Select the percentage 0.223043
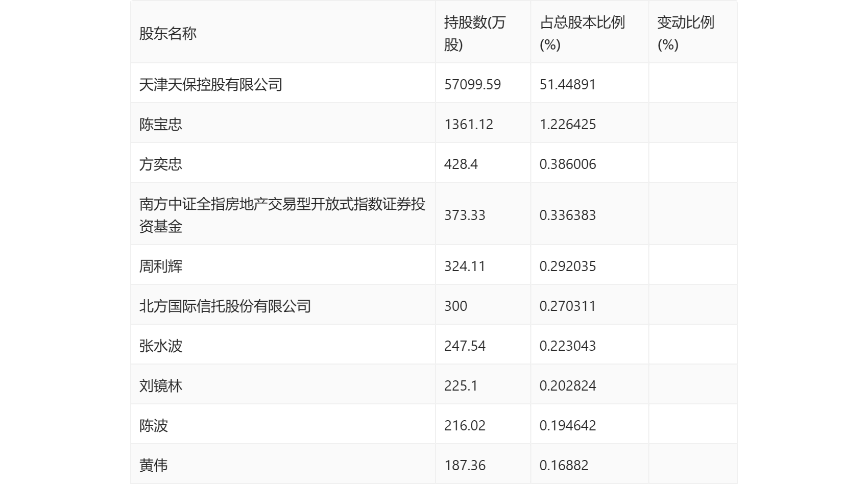The width and height of the screenshot is (868, 484). click(568, 346)
